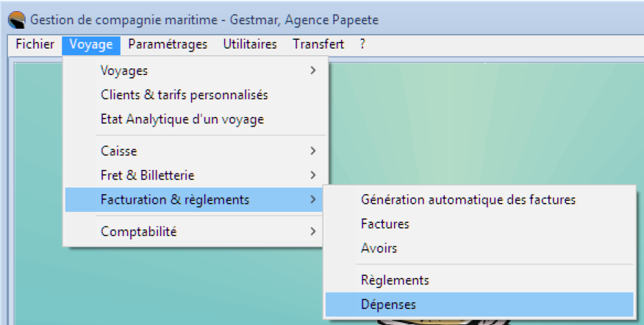
Task: Close the open Voyage menu
Action: tap(91, 44)
